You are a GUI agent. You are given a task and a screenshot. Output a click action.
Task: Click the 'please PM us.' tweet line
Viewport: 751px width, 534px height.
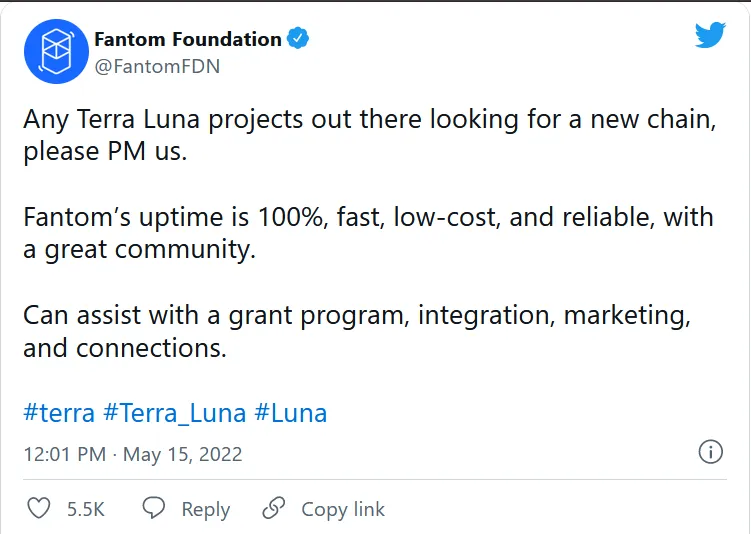click(x=105, y=152)
